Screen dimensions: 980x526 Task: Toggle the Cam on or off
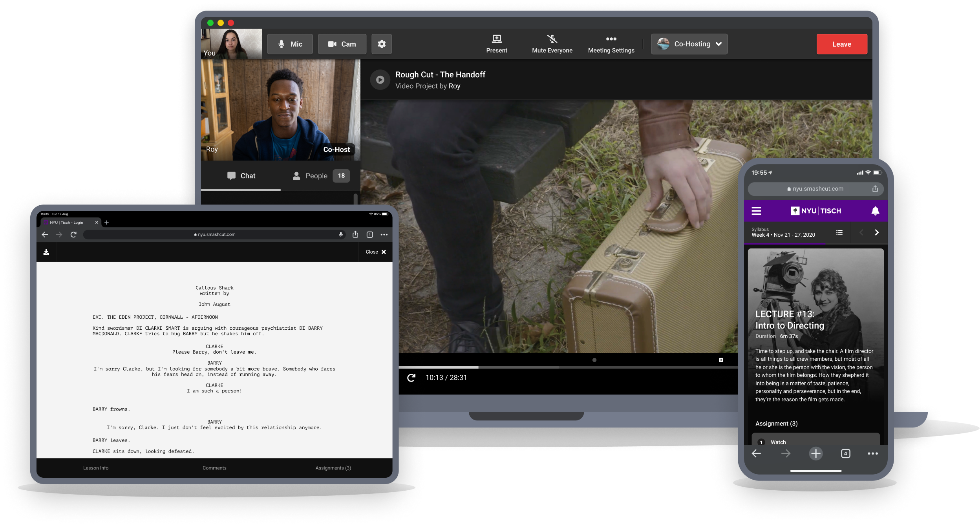[x=342, y=44]
